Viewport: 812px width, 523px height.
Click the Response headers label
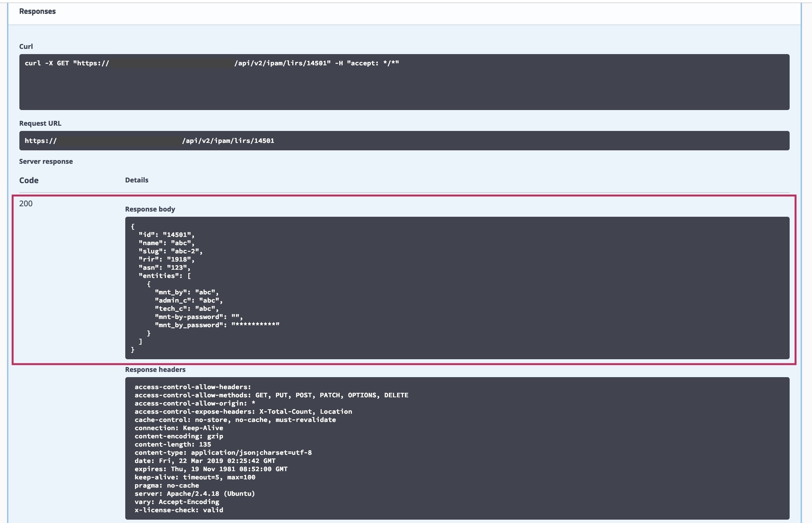coord(155,369)
